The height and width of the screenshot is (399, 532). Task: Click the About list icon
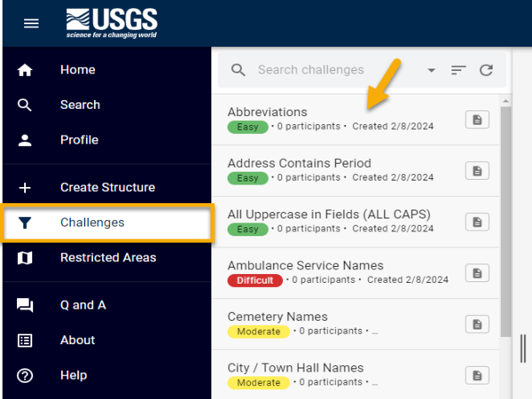tap(25, 340)
